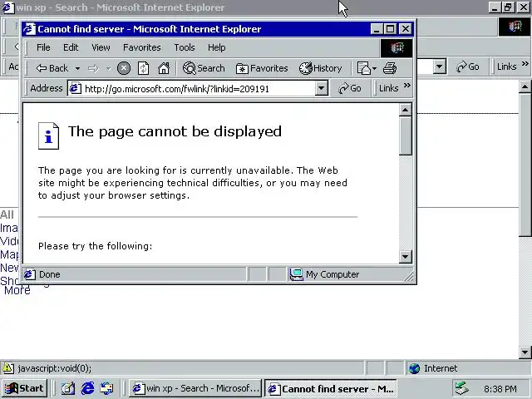Click the Refresh page icon
The height and width of the screenshot is (399, 532).
point(144,68)
